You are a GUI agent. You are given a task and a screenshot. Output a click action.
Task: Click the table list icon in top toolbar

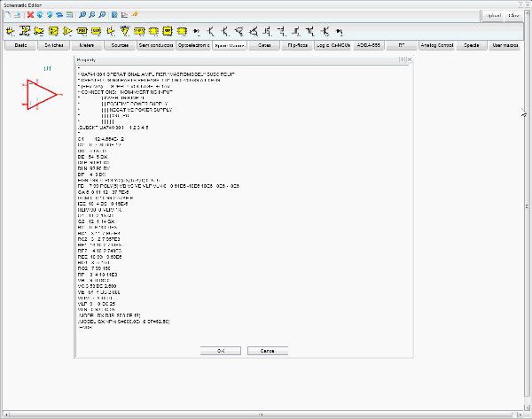pos(69,15)
